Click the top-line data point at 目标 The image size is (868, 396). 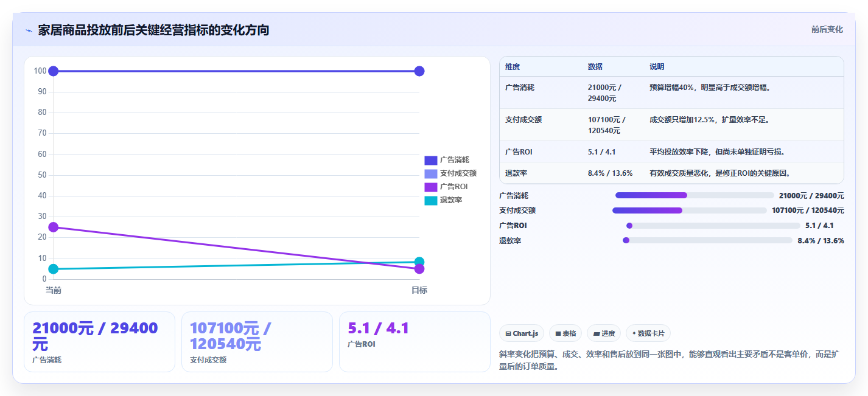(x=419, y=71)
